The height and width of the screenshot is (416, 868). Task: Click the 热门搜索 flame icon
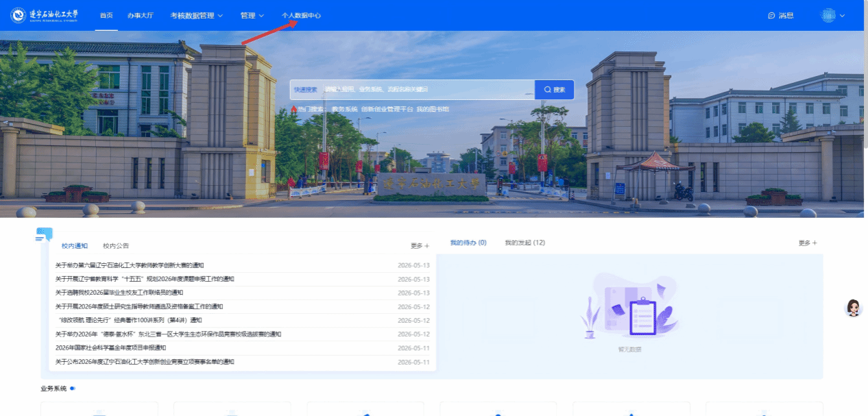[x=294, y=109]
